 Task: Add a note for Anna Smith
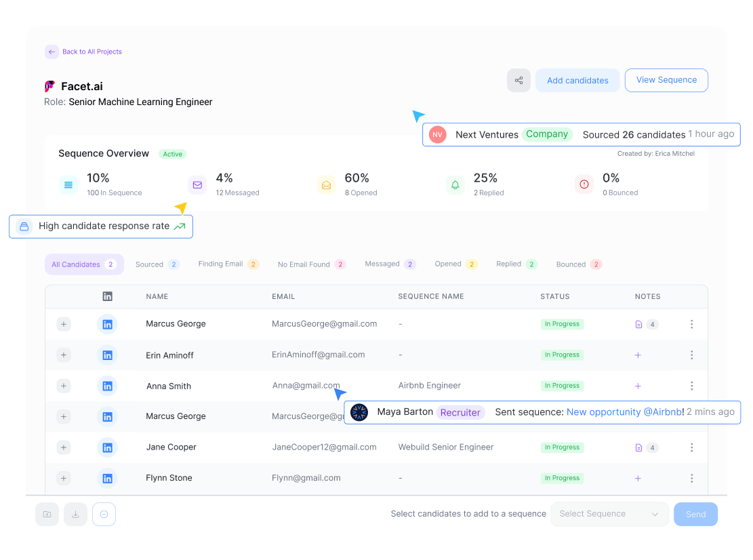pos(638,386)
